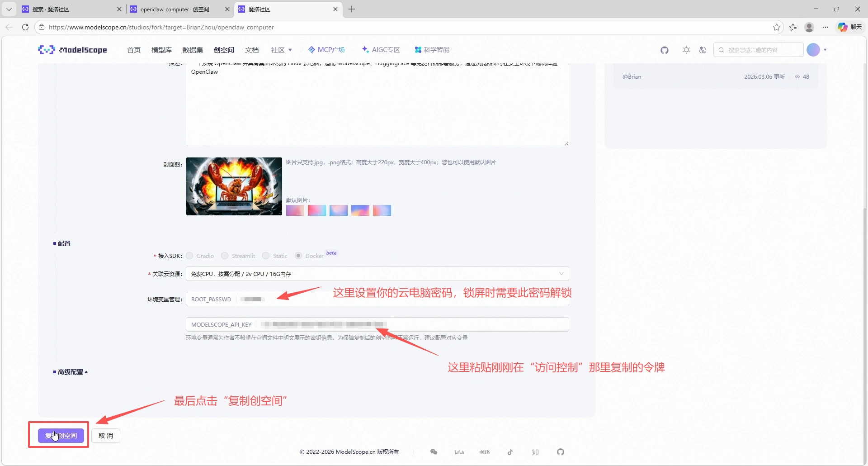This screenshot has height=466, width=868.
Task: Open a new browser tab with plus
Action: pyautogui.click(x=352, y=9)
